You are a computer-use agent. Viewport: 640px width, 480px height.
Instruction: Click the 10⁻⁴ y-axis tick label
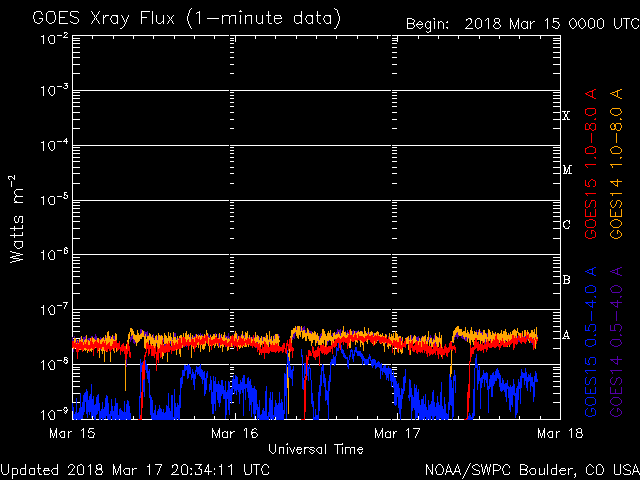(x=55, y=145)
